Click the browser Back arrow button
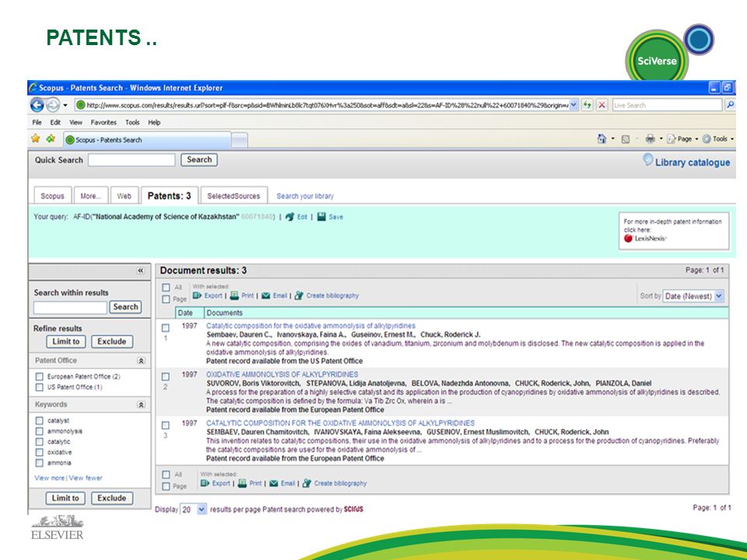Viewport: 747px width, 560px height. [37, 105]
